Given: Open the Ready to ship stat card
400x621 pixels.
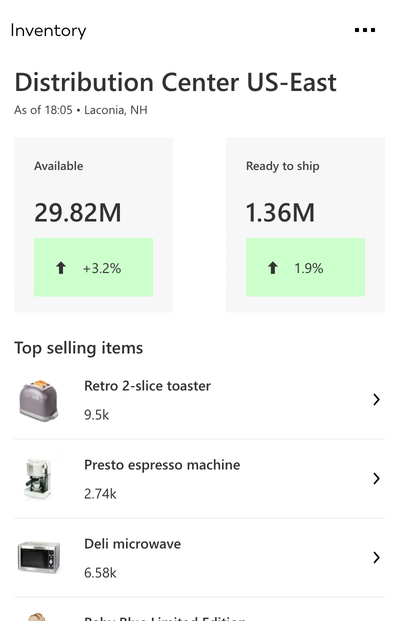Looking at the screenshot, I should pos(305,225).
